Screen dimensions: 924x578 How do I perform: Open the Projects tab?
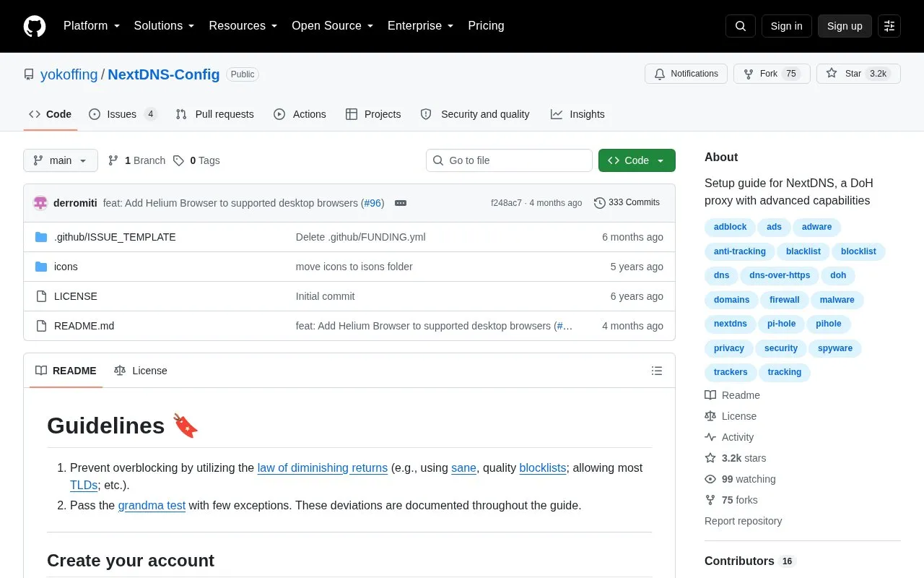[373, 114]
